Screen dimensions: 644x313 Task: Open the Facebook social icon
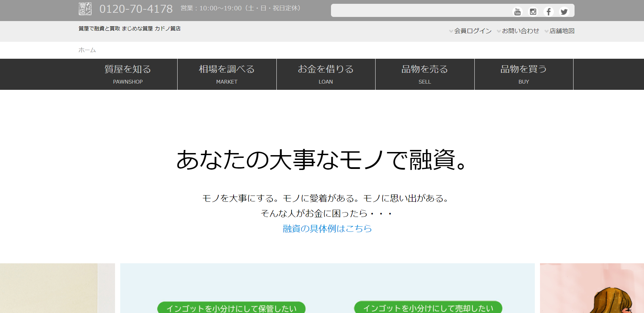549,12
